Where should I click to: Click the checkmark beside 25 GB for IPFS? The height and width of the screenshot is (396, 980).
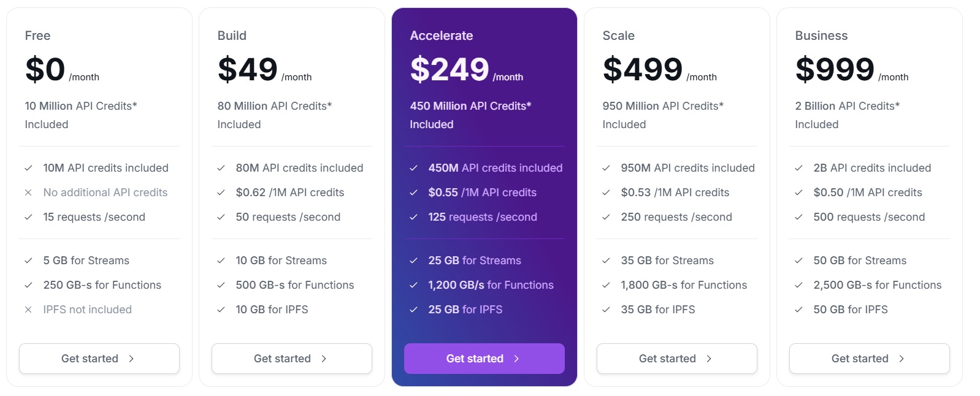pyautogui.click(x=414, y=310)
